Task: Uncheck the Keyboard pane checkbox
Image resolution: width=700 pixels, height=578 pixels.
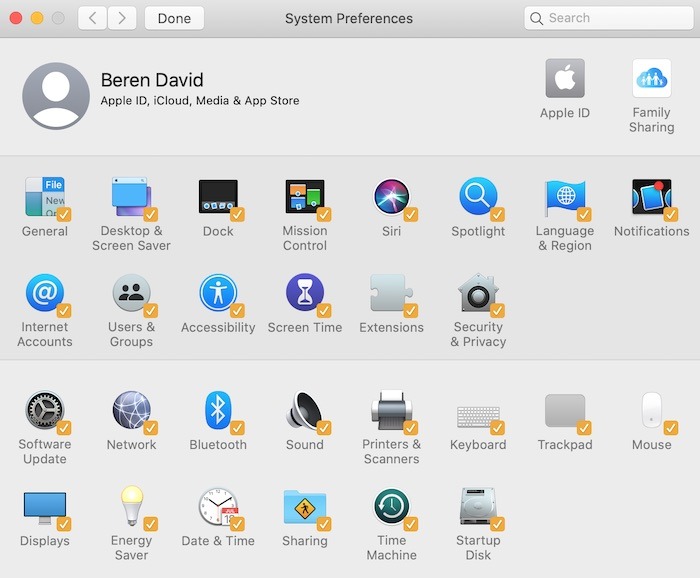Action: [497, 428]
